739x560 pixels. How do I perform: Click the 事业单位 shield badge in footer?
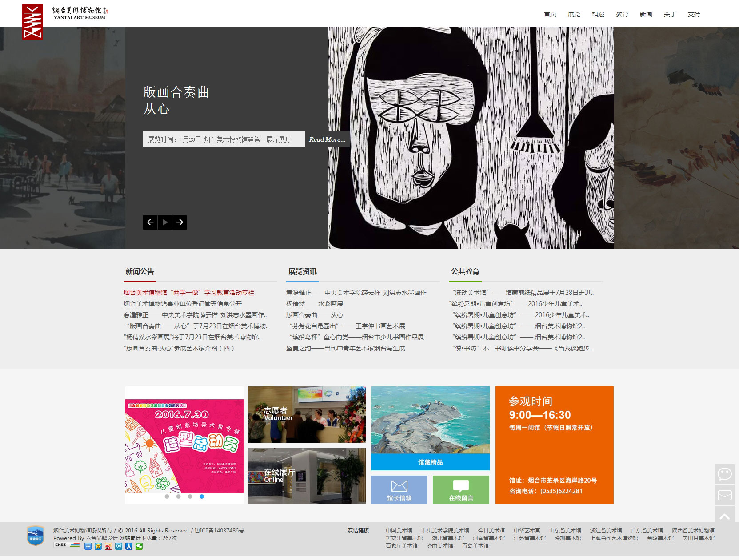pyautogui.click(x=36, y=536)
